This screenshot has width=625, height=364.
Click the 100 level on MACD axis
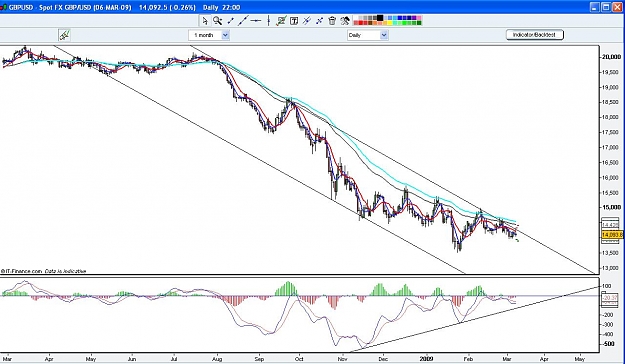pos(607,286)
